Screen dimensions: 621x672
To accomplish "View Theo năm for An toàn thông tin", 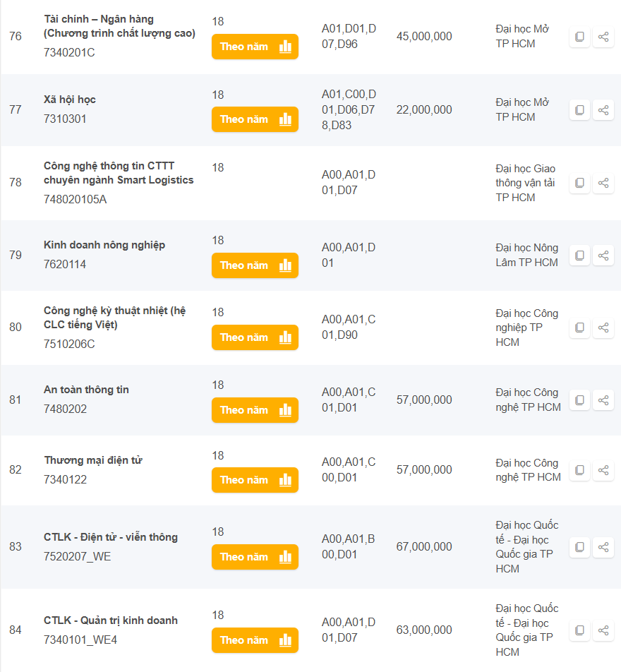I will click(255, 410).
